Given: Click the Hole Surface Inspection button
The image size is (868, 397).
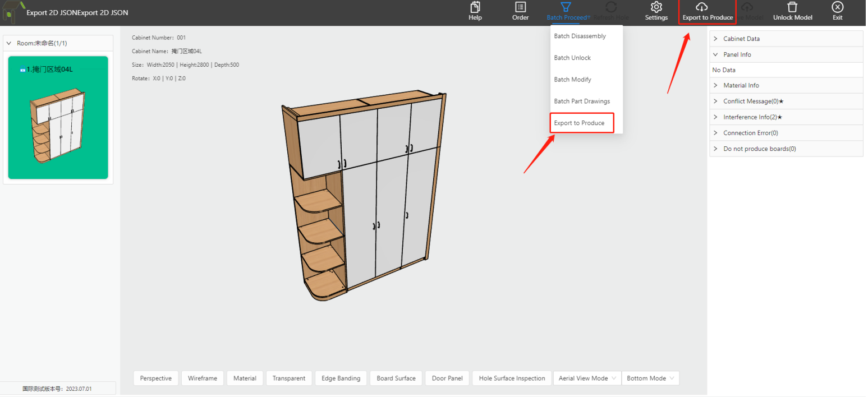Looking at the screenshot, I should [x=512, y=378].
